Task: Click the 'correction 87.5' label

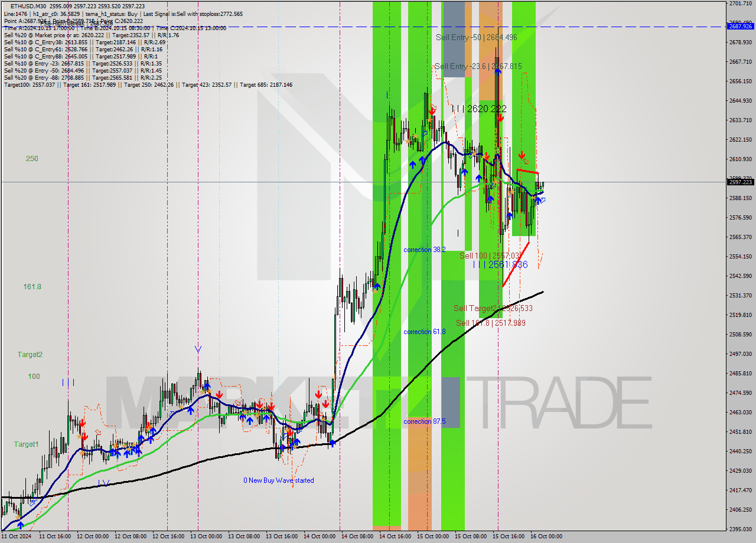Action: pos(425,421)
